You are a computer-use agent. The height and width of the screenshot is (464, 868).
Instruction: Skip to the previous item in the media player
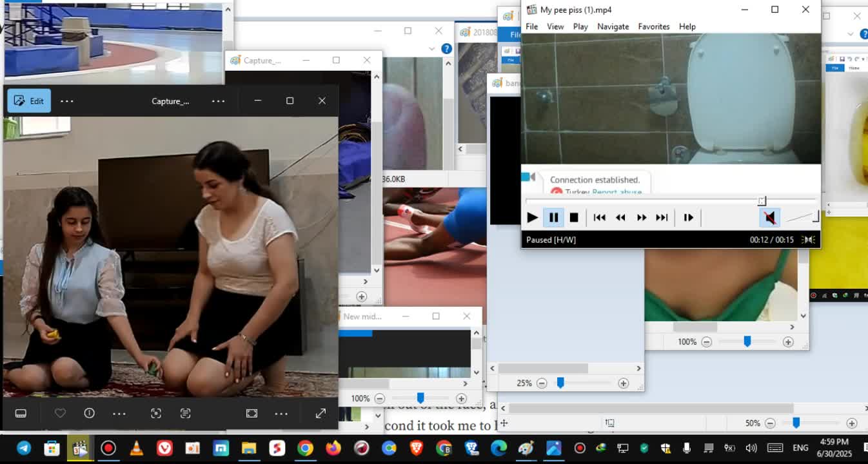599,218
